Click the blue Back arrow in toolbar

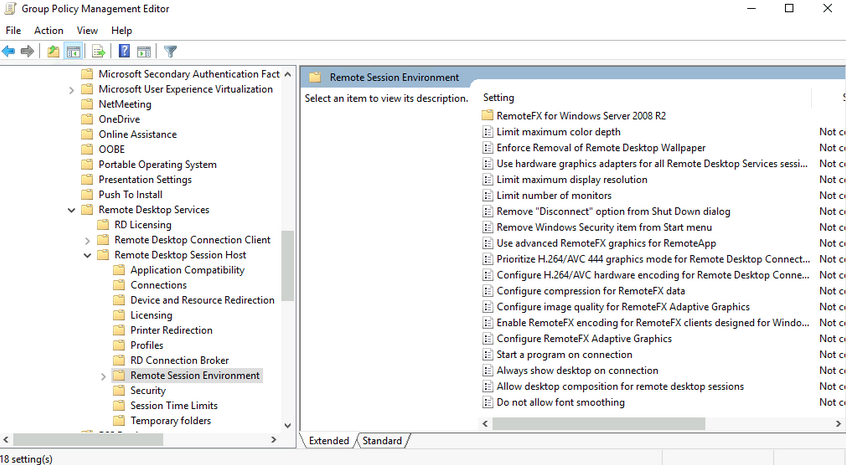(x=9, y=51)
